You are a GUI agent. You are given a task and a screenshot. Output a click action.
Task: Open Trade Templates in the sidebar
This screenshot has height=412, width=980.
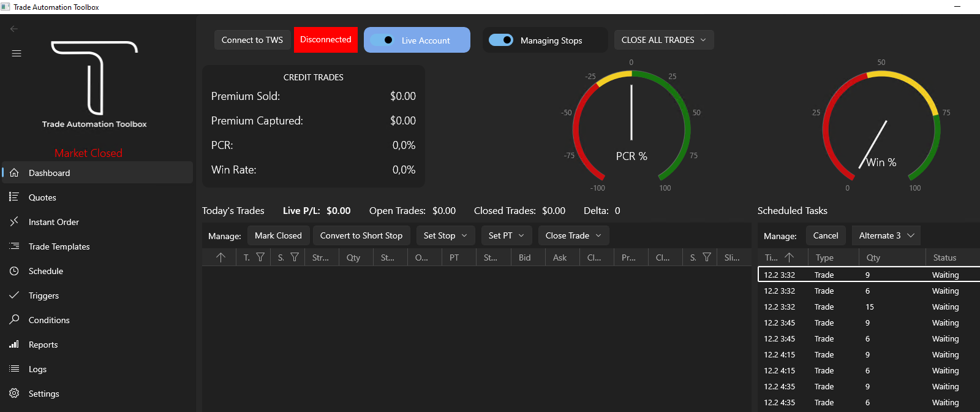[59, 246]
